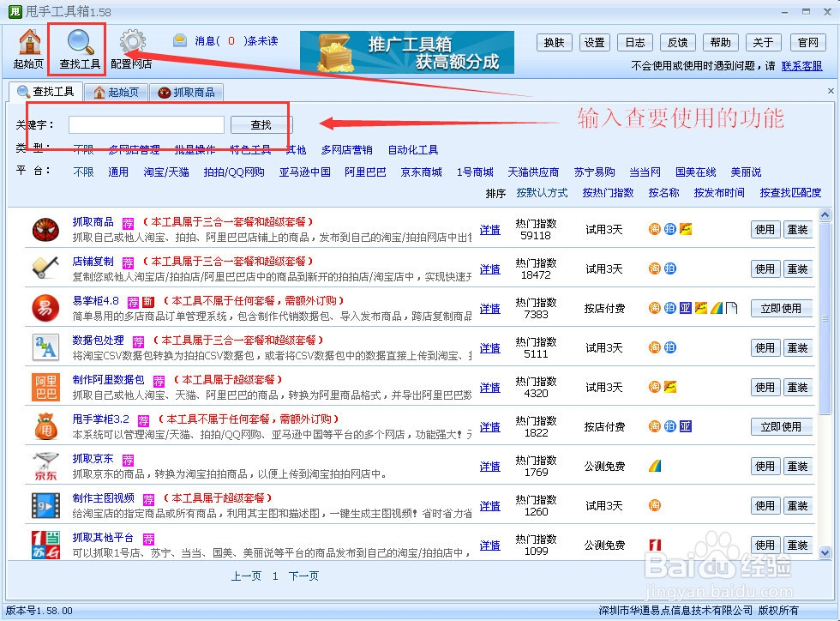The height and width of the screenshot is (621, 840).
Task: Click the tool list scrollbar down arrow
Action: click(825, 552)
